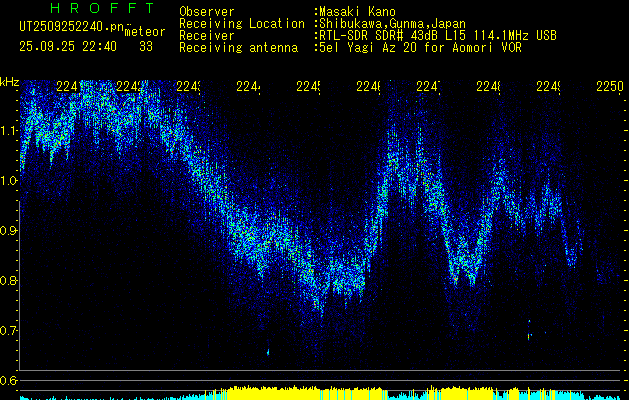Click the Shibukawa,Gunma,Japan location text
629x400 pixels.
click(393, 23)
